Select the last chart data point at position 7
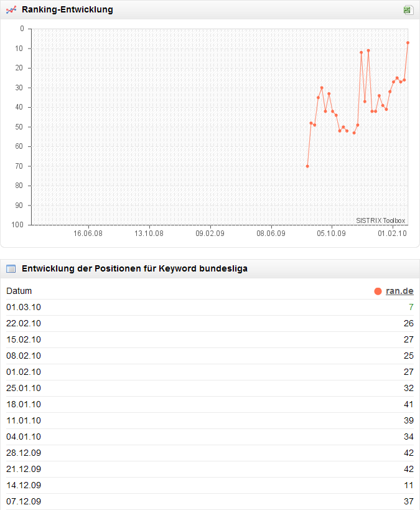This screenshot has height=510, width=420. click(408, 42)
